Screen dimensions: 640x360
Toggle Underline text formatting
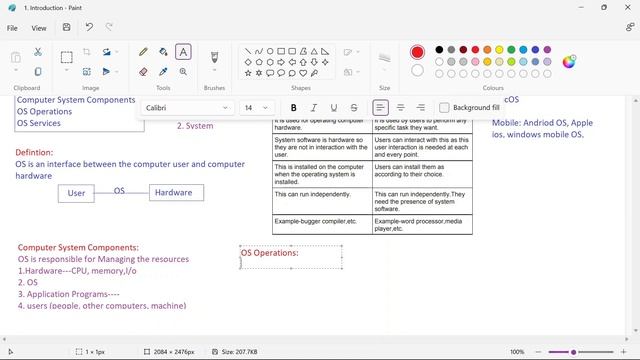pyautogui.click(x=333, y=108)
